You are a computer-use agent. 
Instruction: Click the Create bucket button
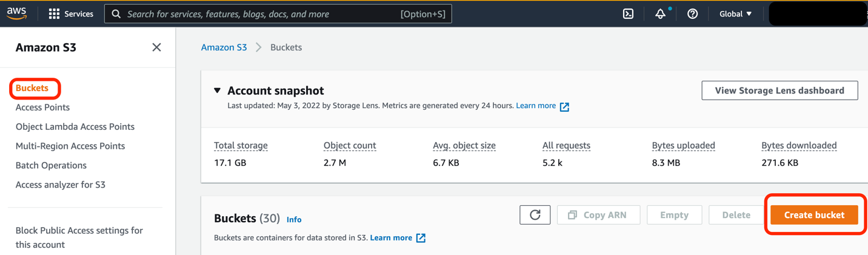coord(813,215)
